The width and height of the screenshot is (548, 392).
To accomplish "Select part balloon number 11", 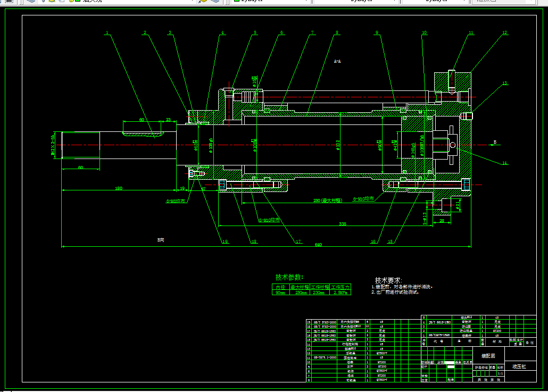I will coord(471,33).
